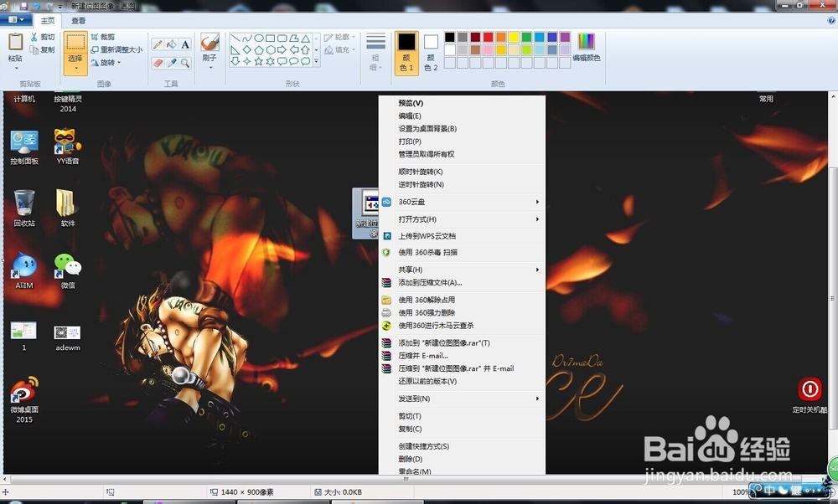
Task: Click the 微信 icon in the canvas image
Action: point(68,271)
